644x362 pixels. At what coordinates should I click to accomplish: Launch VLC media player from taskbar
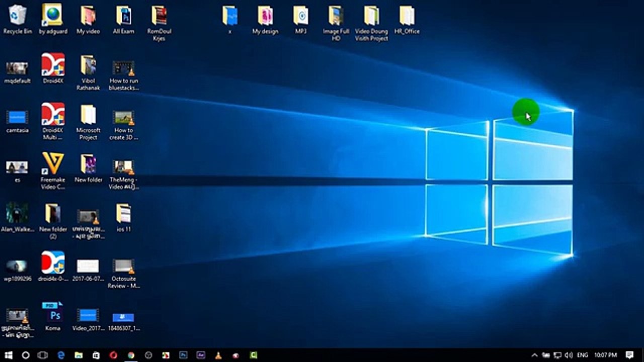tap(218, 355)
